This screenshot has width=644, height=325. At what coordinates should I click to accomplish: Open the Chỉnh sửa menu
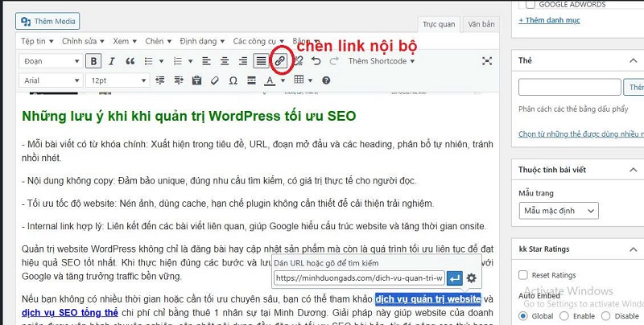(x=84, y=41)
